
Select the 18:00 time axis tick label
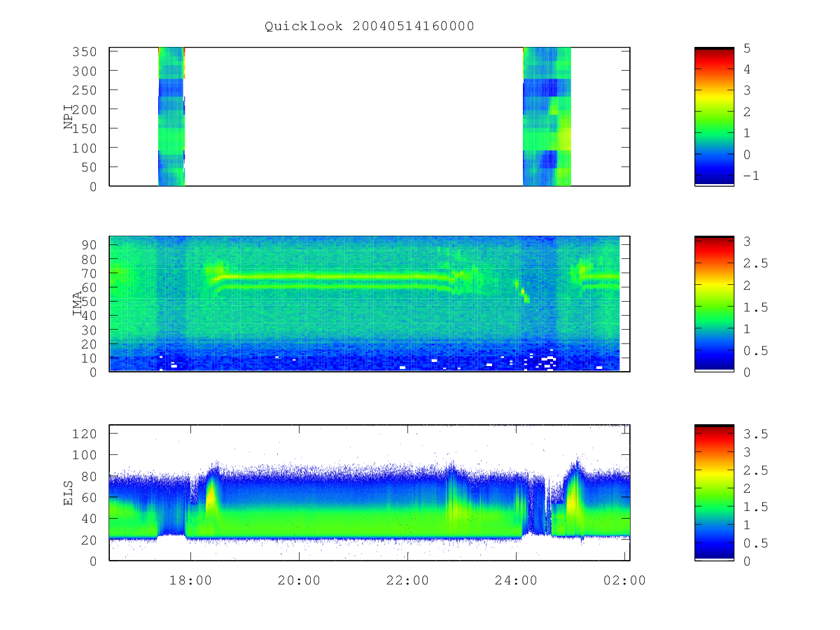point(190,580)
